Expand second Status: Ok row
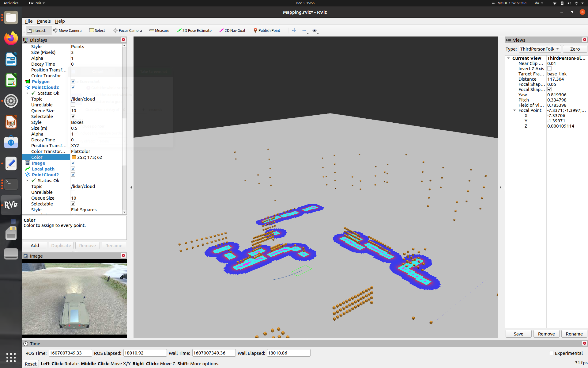 coord(27,181)
